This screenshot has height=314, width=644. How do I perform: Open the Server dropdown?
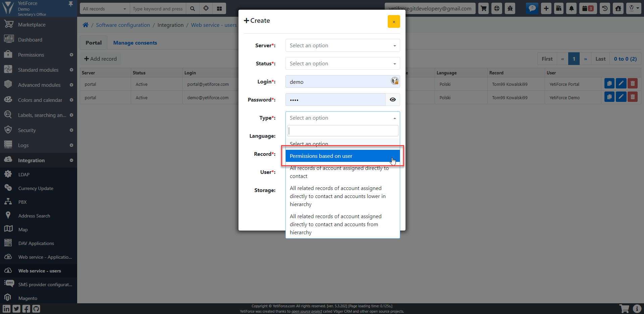click(x=342, y=45)
